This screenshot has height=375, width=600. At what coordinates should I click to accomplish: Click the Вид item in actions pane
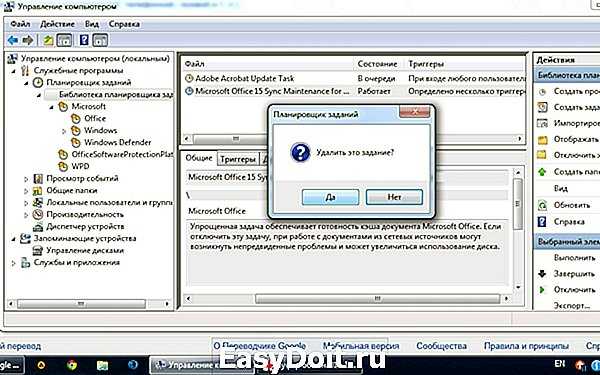tap(561, 188)
